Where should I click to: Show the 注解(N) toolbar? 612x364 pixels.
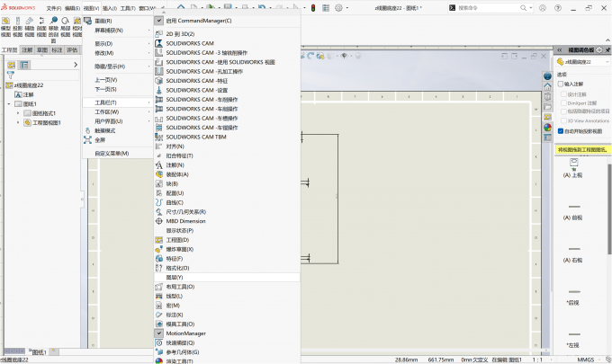(227, 164)
